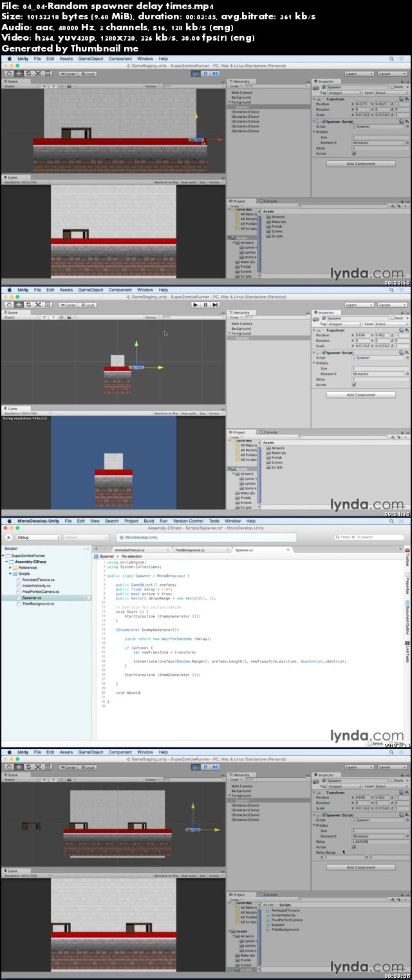Switch to Console tab in 00:00:50 frame
412x980 pixels.
(x=268, y=201)
